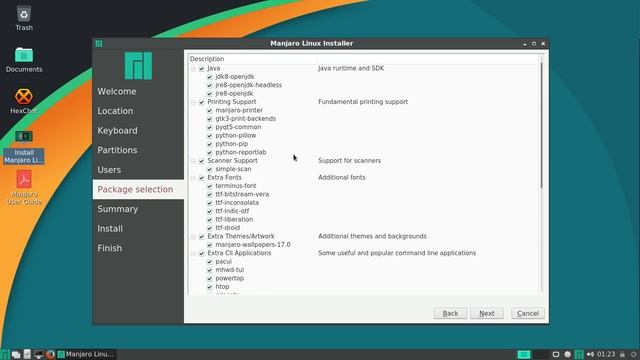The height and width of the screenshot is (360, 640).
Task: Collapse the Printing Support group
Action: pos(193,102)
